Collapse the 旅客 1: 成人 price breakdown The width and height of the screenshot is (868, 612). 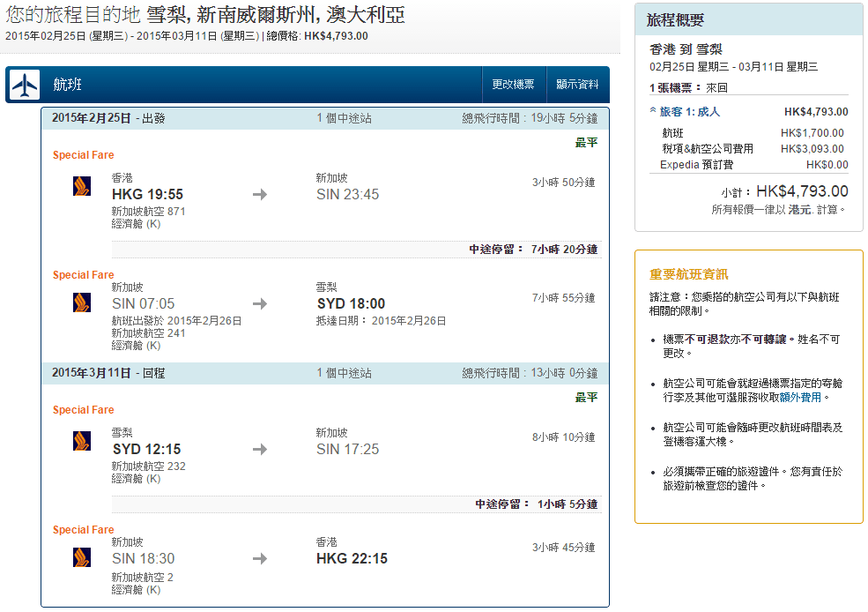click(x=685, y=112)
